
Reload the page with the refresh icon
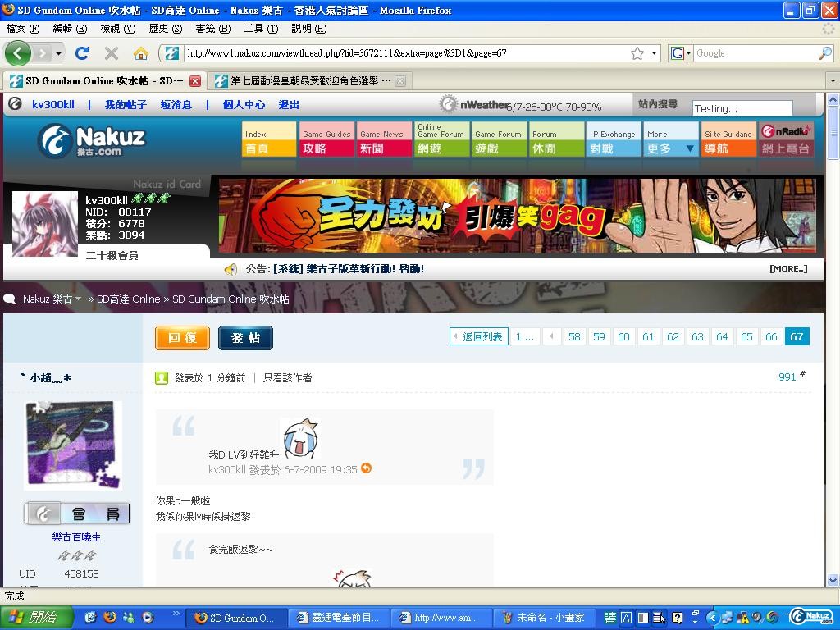[82, 53]
